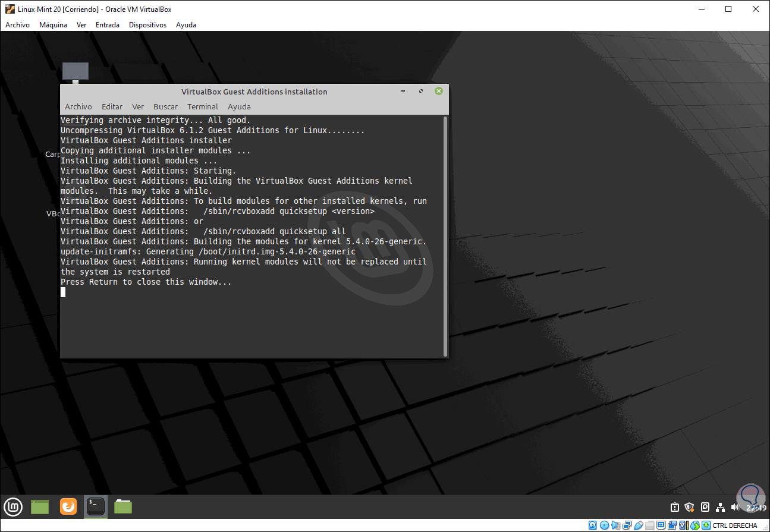Click 'Verifying archive integrity... All good.' line
Image resolution: width=770 pixels, height=532 pixels.
[156, 120]
